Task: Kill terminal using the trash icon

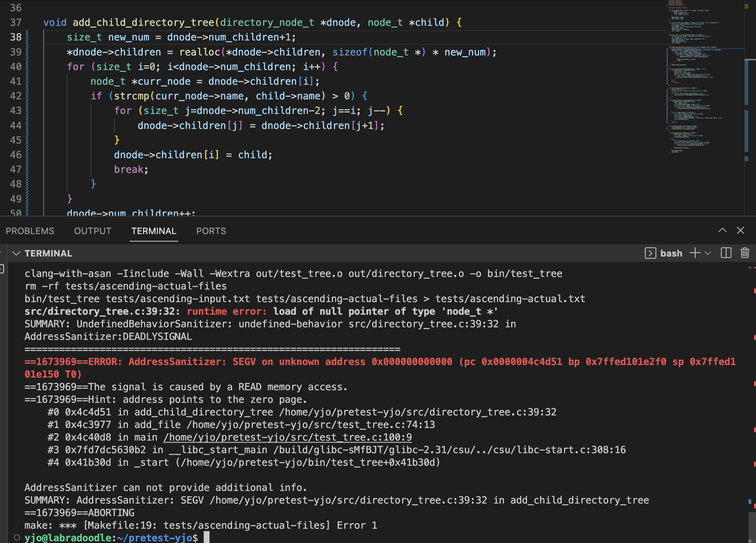Action: [745, 253]
